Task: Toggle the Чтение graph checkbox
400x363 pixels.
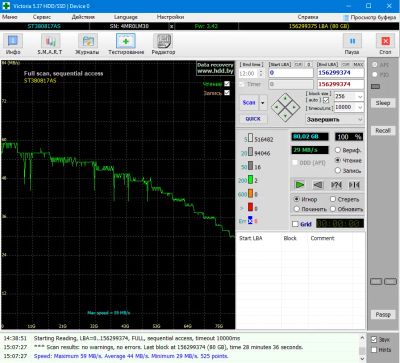Action: pos(227,84)
